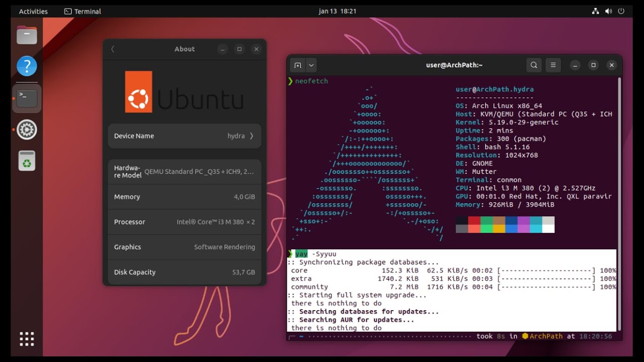Click the Starting full system upgrade line
The height and width of the screenshot is (362, 644).
357,295
